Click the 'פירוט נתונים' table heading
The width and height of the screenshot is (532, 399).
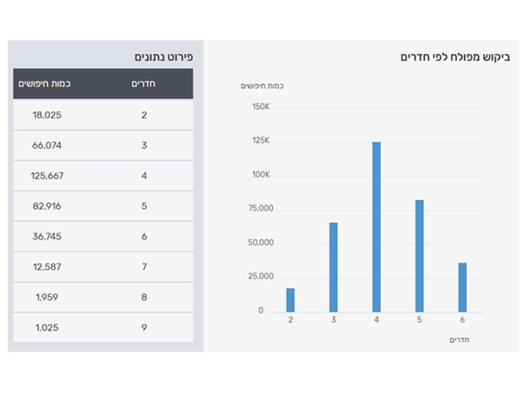164,57
